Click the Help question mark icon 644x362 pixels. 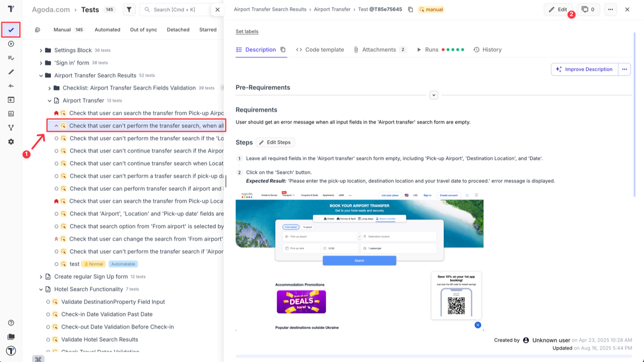pyautogui.click(x=11, y=324)
